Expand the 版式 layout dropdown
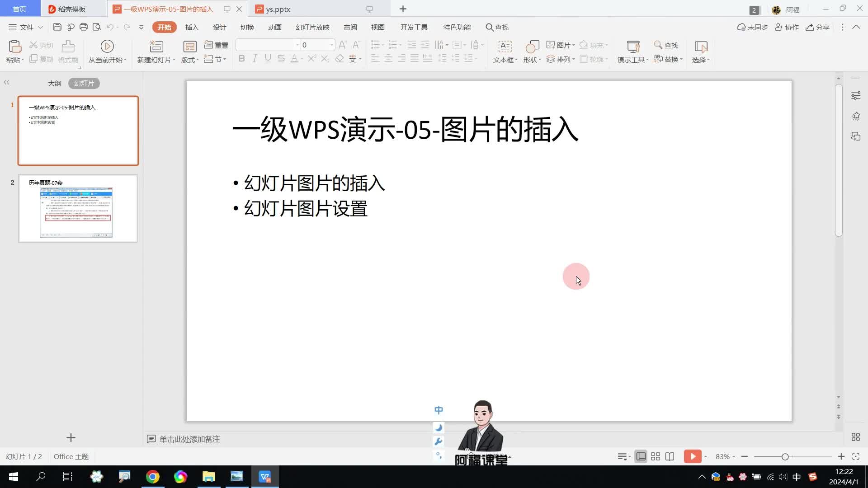Viewport: 868px width, 488px height. (190, 60)
